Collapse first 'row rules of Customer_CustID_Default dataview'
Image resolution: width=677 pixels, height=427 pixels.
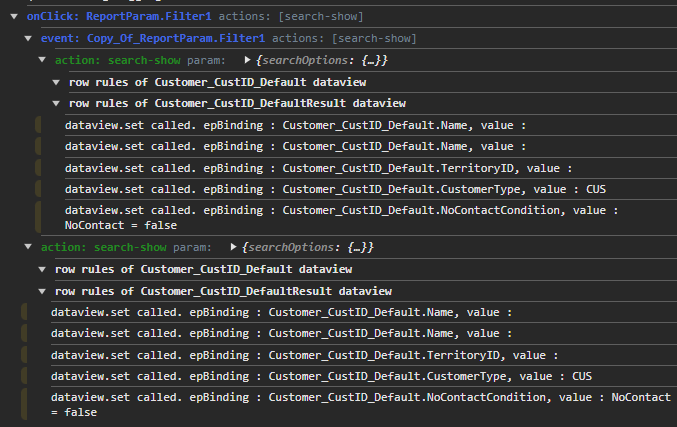point(56,82)
